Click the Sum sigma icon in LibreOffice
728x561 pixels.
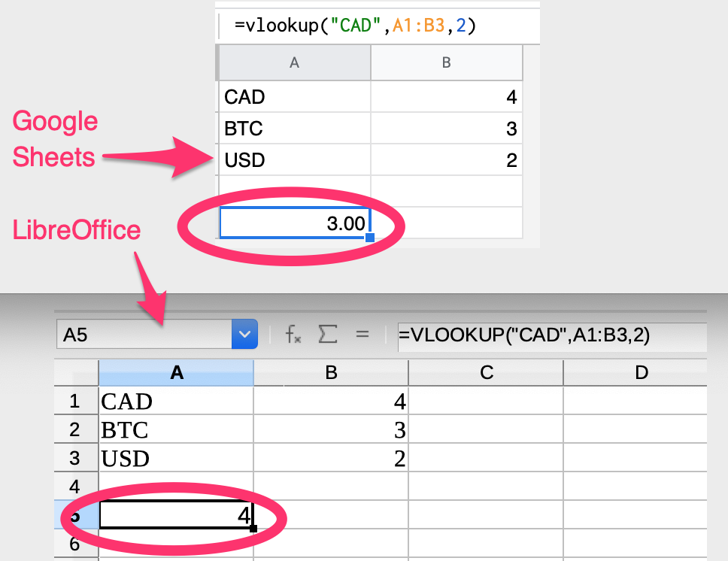[327, 334]
